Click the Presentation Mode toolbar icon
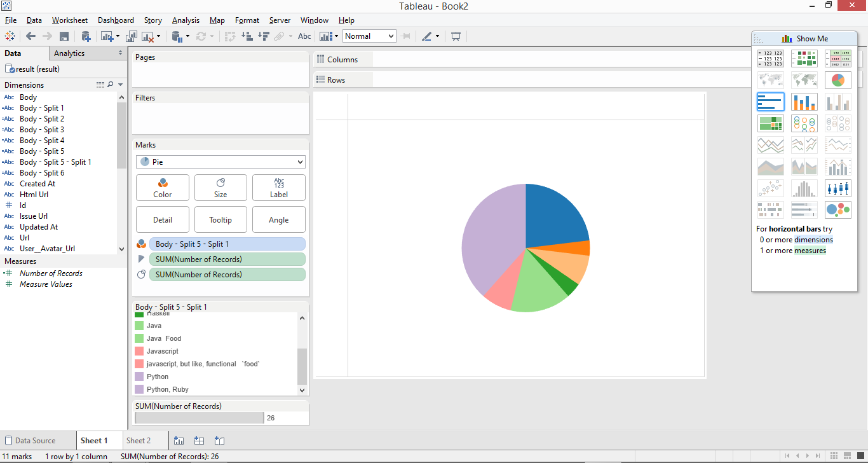Viewport: 868px width, 463px height. (456, 36)
